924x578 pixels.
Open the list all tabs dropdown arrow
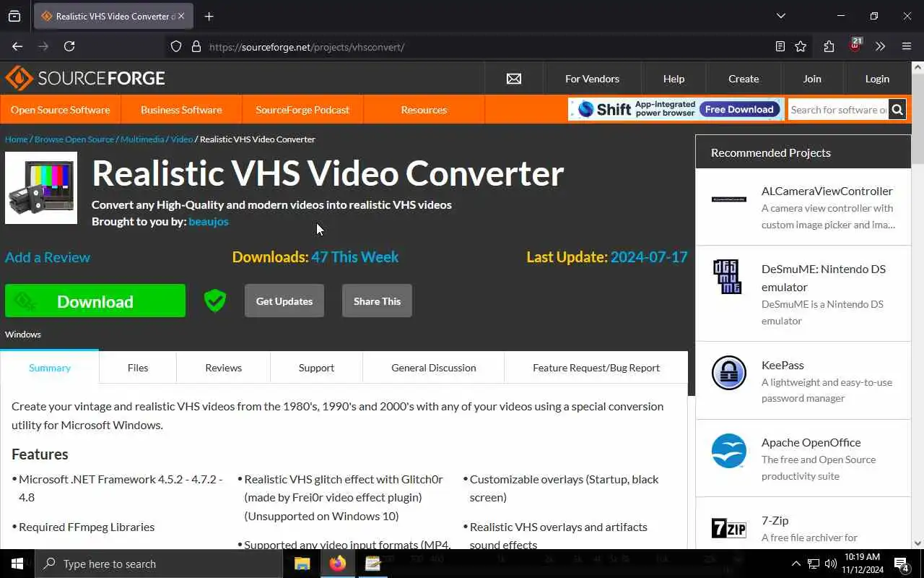[780, 16]
